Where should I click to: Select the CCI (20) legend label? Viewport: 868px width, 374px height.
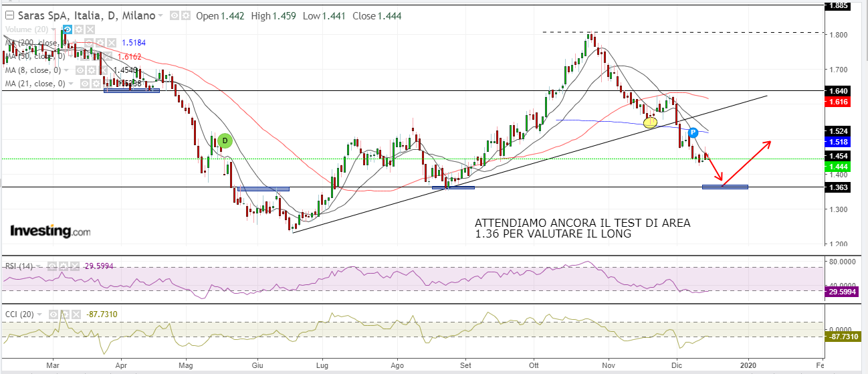click(x=19, y=314)
